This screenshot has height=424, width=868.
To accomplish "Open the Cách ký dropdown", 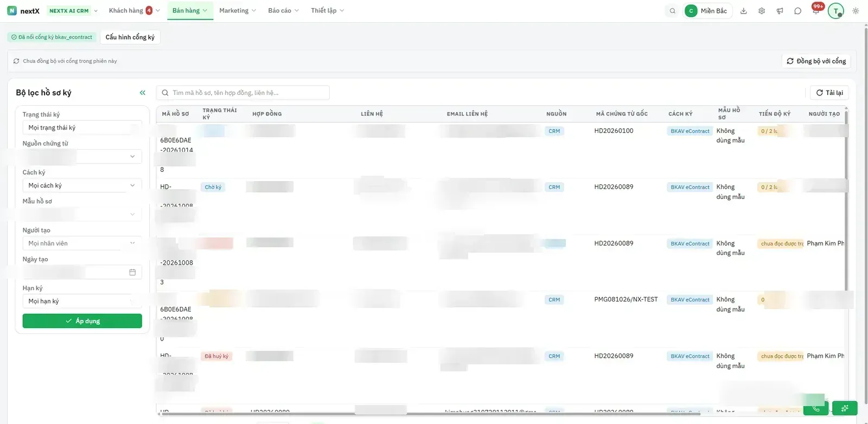I will pyautogui.click(x=82, y=185).
